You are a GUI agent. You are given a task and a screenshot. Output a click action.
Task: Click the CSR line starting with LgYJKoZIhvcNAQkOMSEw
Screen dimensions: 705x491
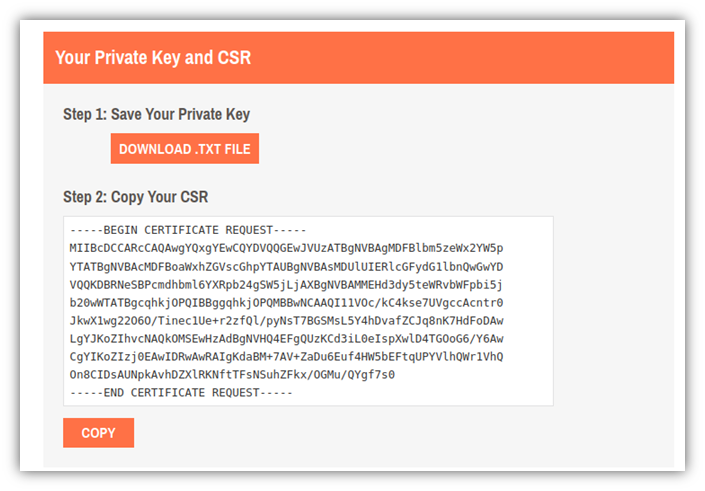coord(286,339)
